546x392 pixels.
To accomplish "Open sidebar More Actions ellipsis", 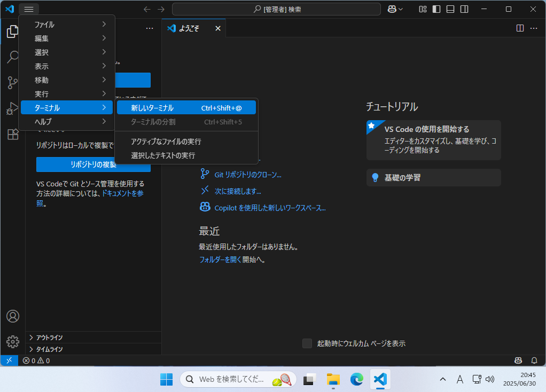I will pos(150,28).
